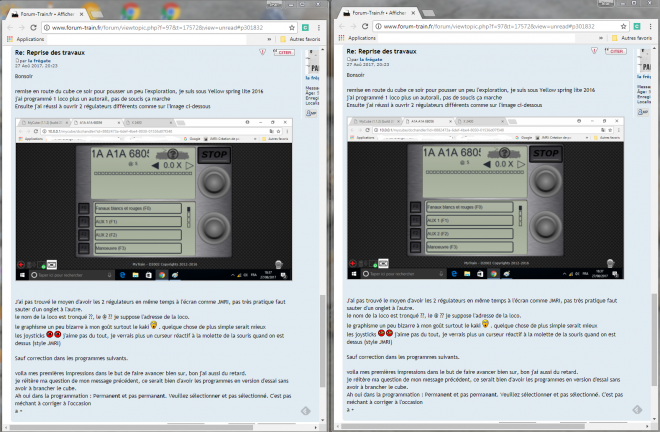This screenshot has height=432, width=660.
Task: Send private message via left MP button
Action: coord(311,113)
